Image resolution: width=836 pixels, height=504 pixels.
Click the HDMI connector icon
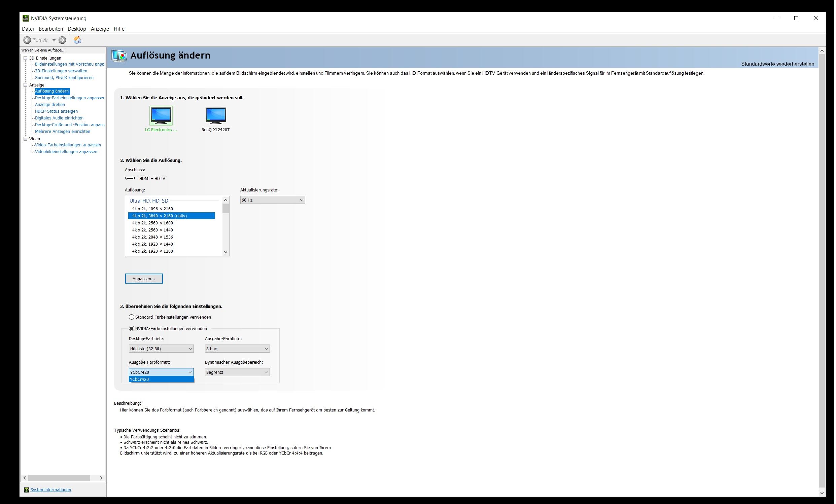(130, 178)
